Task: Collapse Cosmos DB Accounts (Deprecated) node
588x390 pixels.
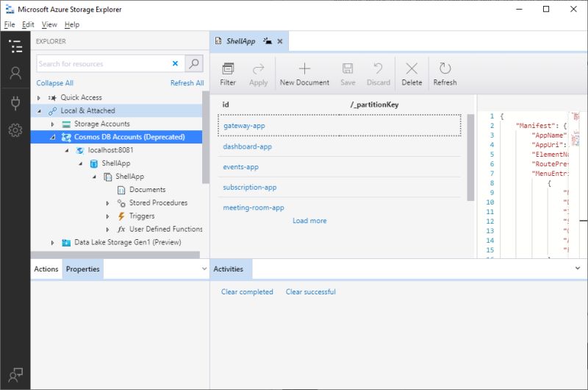Action: point(53,137)
